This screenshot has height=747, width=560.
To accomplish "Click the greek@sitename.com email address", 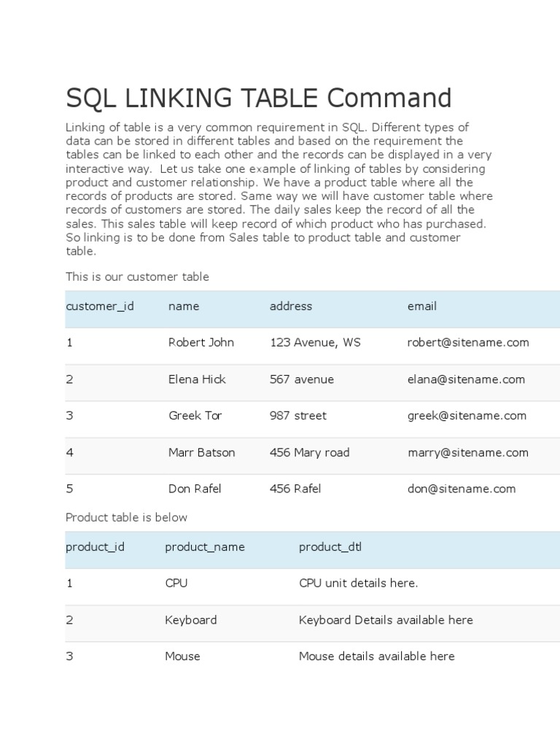I will (x=467, y=416).
